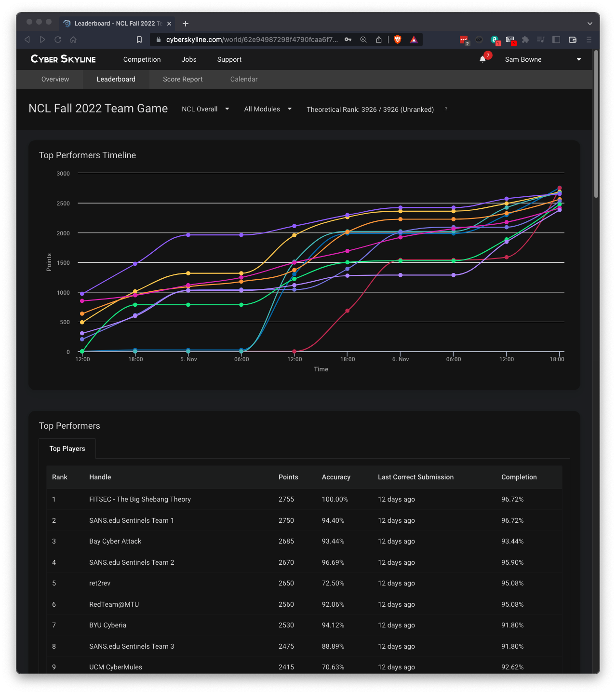Toggle the browser sidebar panel
Viewport: 616px width, 694px height.
[x=556, y=40]
